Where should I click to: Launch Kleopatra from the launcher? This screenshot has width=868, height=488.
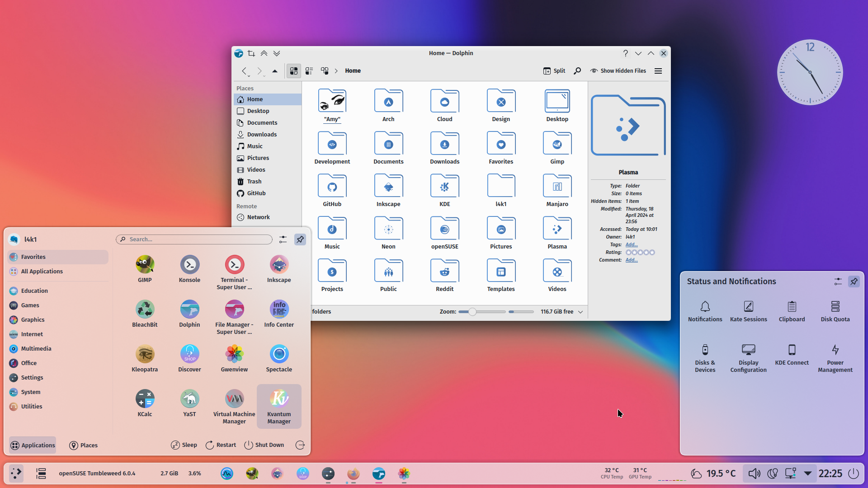click(x=145, y=359)
